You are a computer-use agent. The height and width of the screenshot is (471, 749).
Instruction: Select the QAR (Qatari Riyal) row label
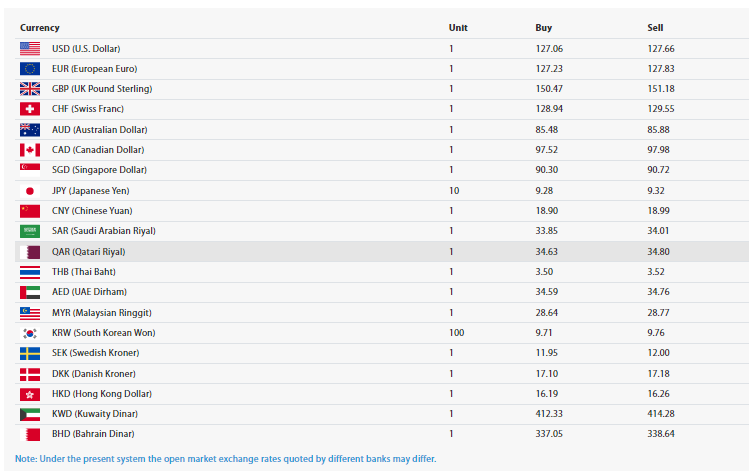pyautogui.click(x=88, y=252)
